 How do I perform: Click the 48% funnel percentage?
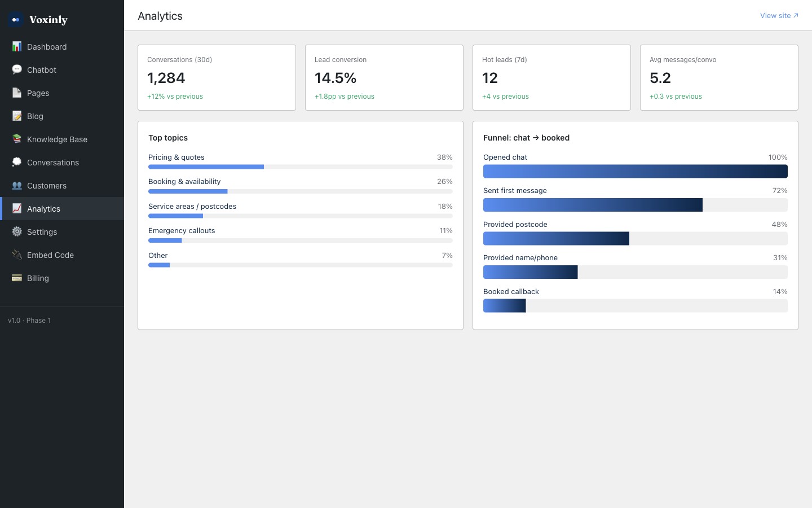coord(779,225)
